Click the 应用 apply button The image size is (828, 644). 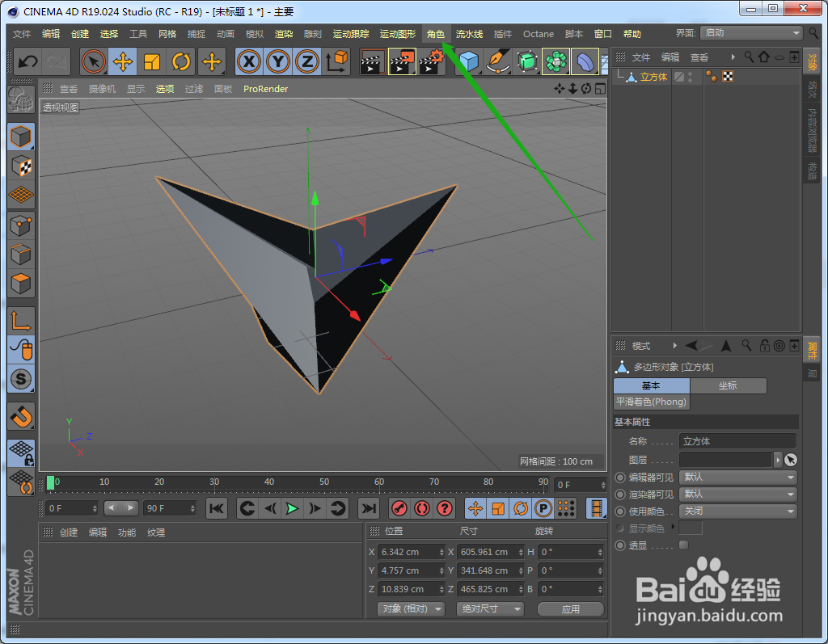click(x=570, y=609)
